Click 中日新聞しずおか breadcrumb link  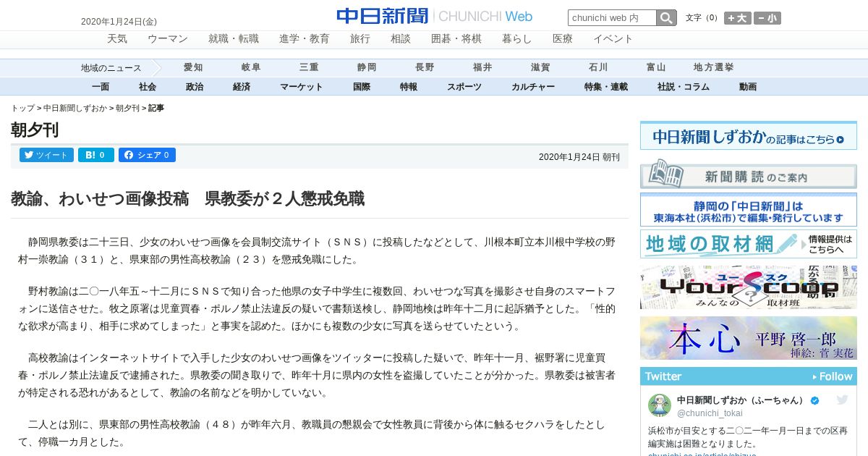[75, 108]
